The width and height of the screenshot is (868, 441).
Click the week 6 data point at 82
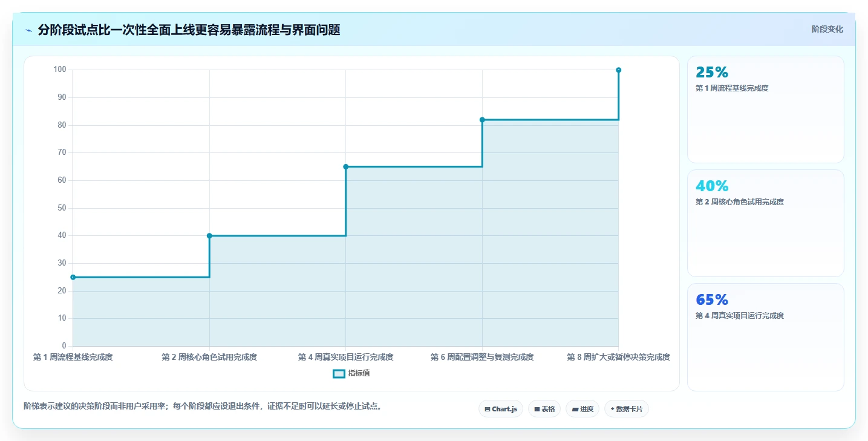[x=482, y=120]
